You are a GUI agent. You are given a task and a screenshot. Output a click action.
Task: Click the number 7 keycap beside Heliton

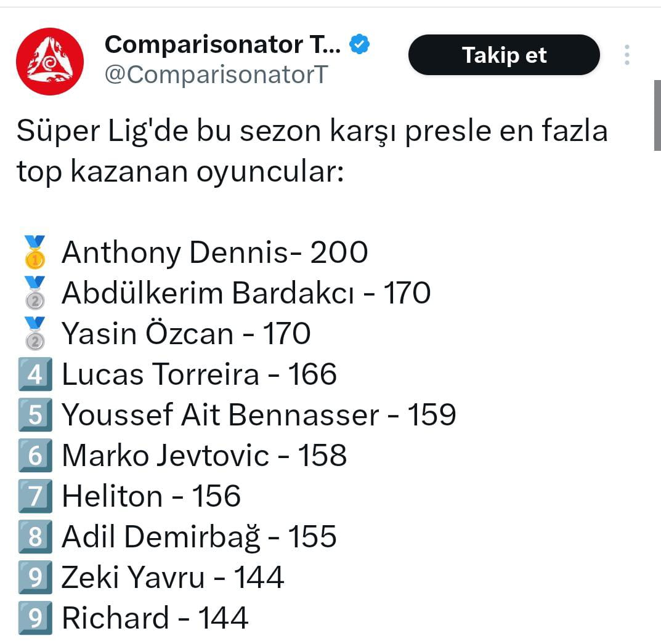click(35, 496)
